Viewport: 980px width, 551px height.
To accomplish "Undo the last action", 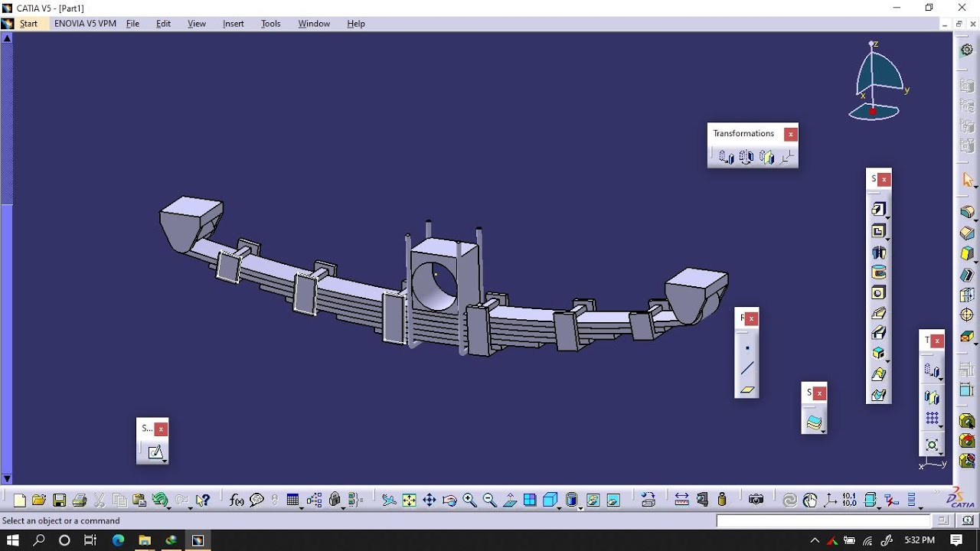I will point(159,500).
